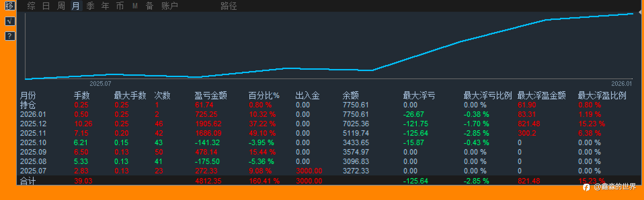Click the 合计 total row
The image size is (644, 200).
pos(329,181)
